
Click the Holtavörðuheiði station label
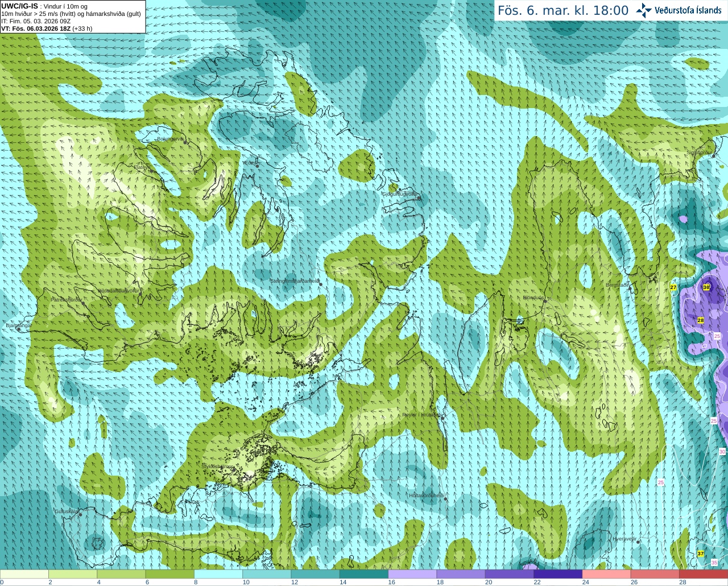pos(427,496)
